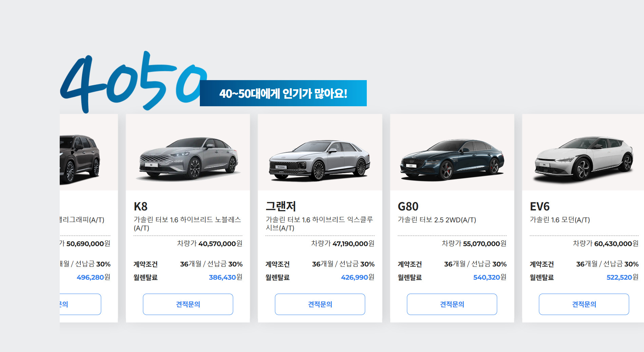Click the partially visible dark SUV image
Image resolution: width=644 pixels, height=352 pixels.
(80, 159)
